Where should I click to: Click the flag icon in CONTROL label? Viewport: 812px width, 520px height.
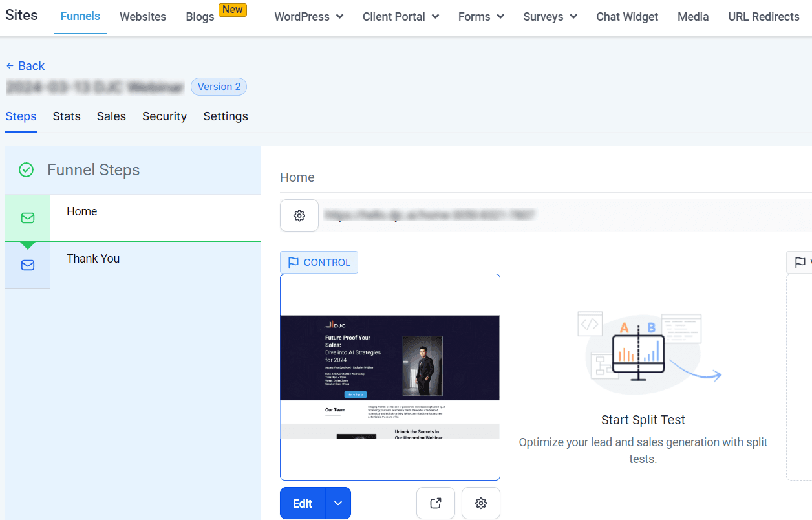294,262
